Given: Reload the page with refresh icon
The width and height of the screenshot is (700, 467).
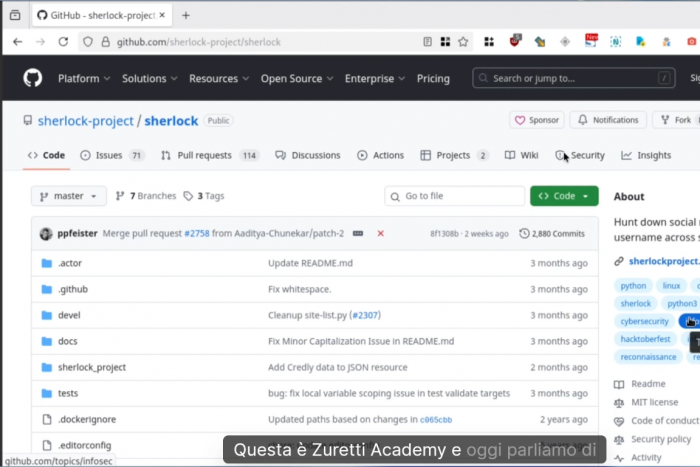Looking at the screenshot, I should (x=63, y=42).
